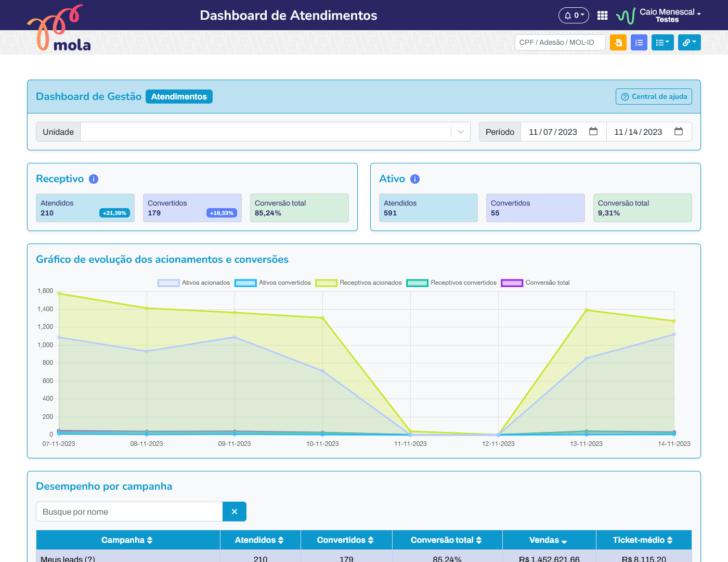This screenshot has width=728, height=562.
Task: Clear the campaign search field
Action: (235, 512)
